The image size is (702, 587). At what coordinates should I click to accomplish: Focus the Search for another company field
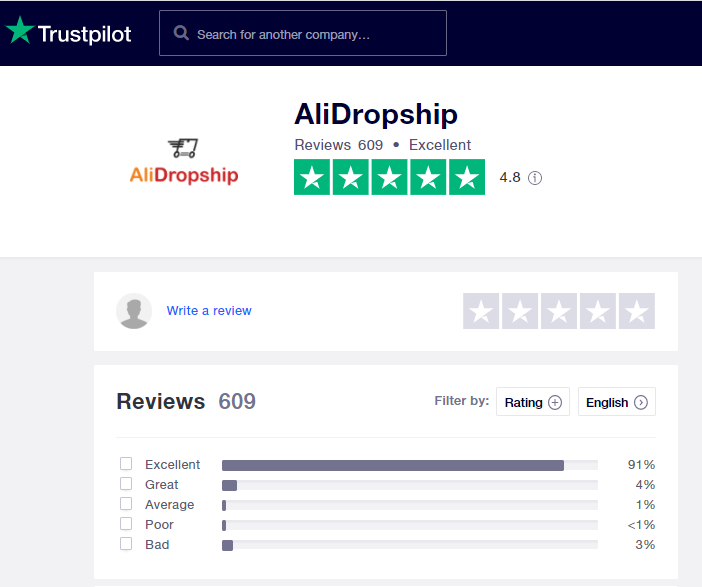(x=303, y=33)
